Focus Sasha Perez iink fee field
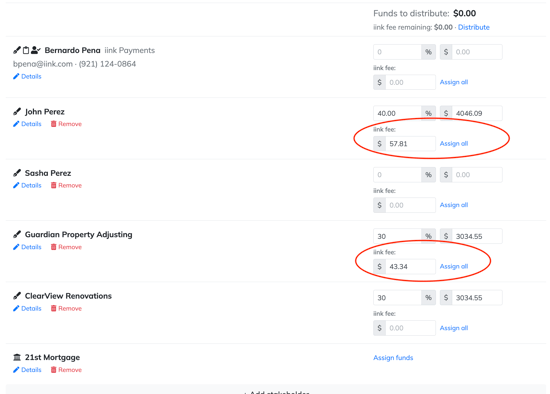Viewport: 550px width, 394px height. [x=410, y=205]
